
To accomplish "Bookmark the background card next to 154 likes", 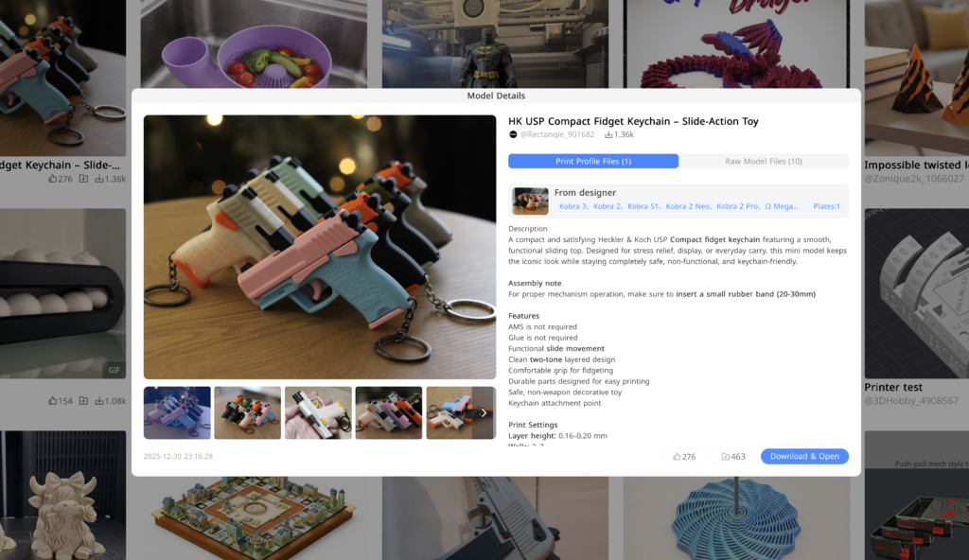I will 83,400.
